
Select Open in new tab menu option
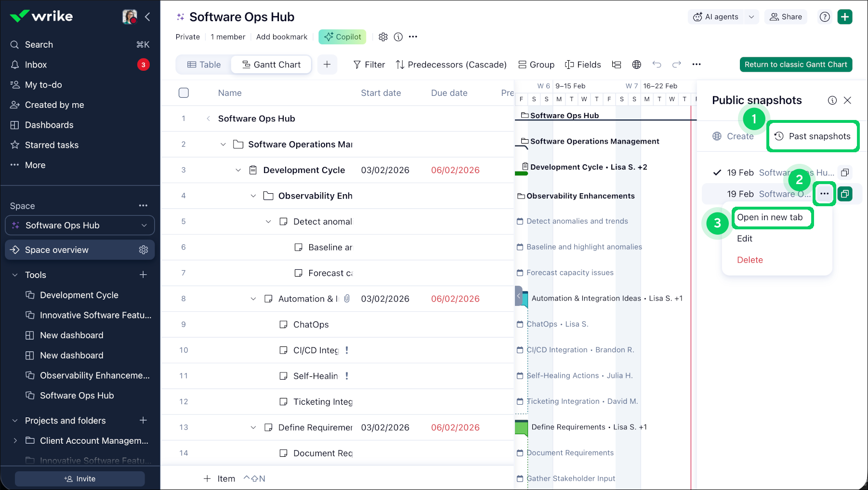point(770,217)
